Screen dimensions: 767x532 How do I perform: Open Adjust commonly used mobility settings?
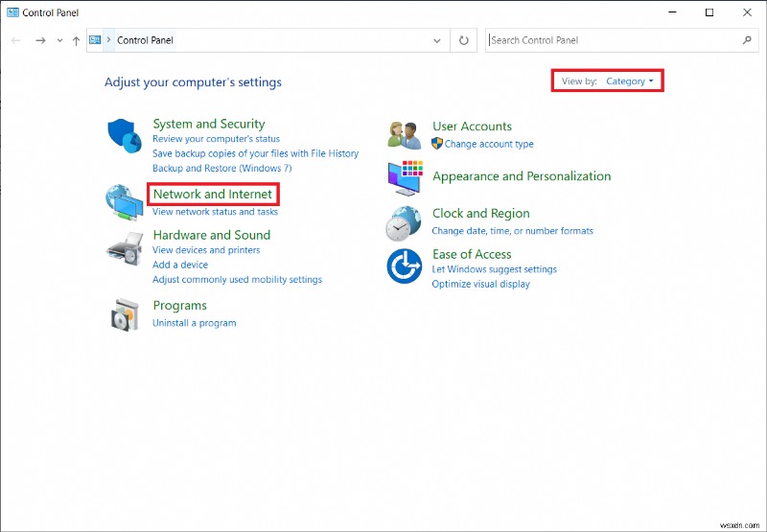[x=237, y=280]
